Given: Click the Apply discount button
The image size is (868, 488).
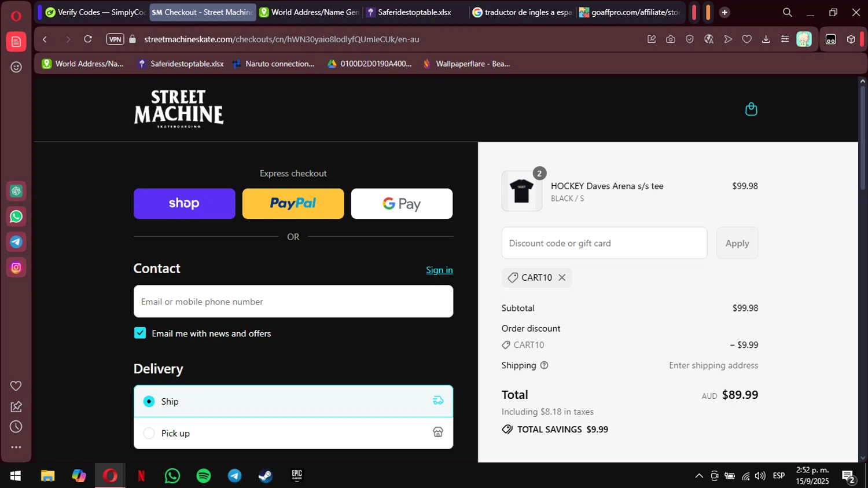Looking at the screenshot, I should pyautogui.click(x=737, y=243).
